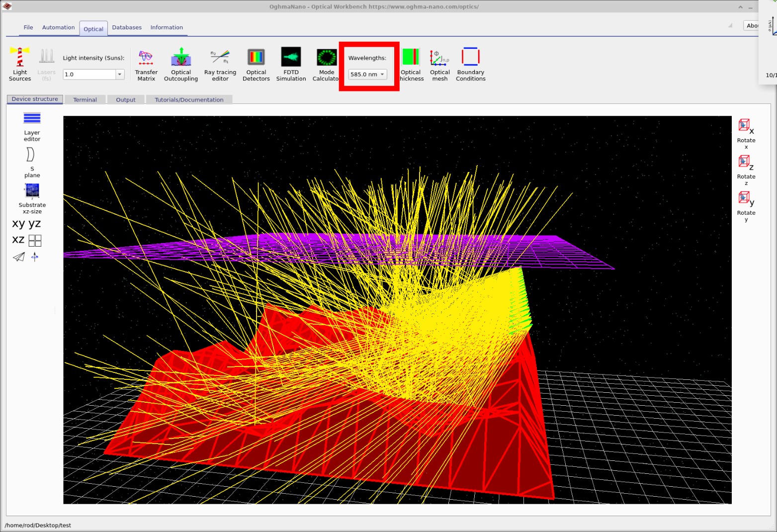This screenshot has height=532, width=777.
Task: Expand the Light intensity Suns dropdown
Action: click(x=120, y=74)
